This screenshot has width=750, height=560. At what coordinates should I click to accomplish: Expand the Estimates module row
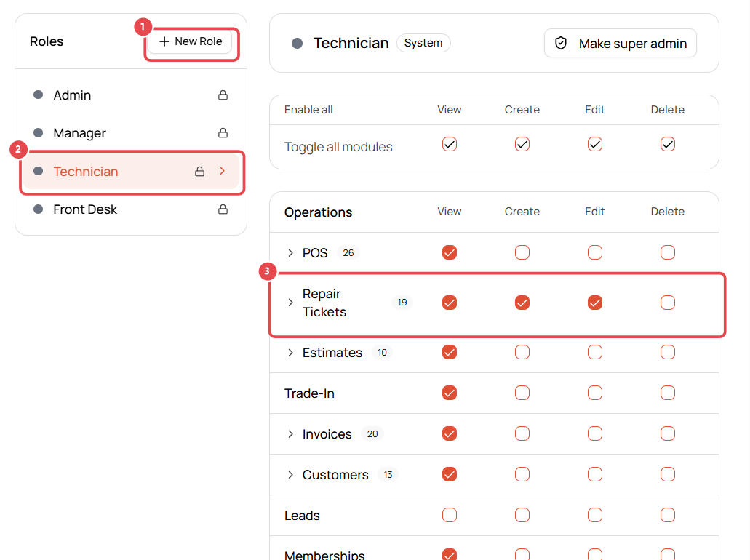[290, 353]
